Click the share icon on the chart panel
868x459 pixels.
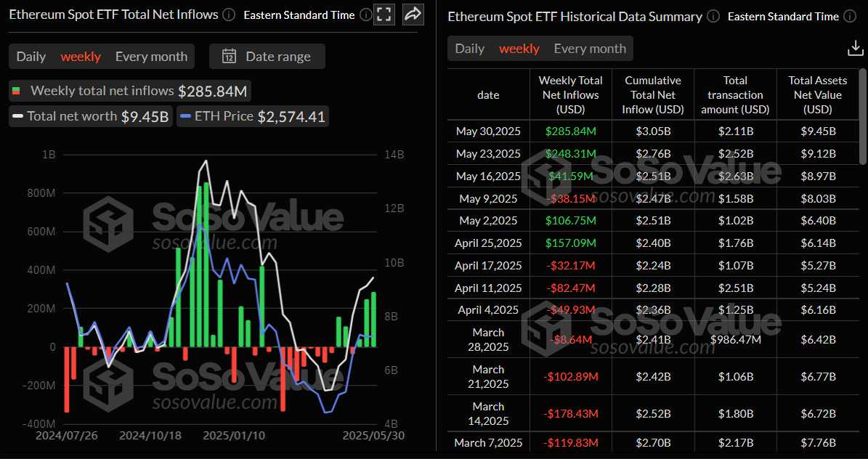413,14
